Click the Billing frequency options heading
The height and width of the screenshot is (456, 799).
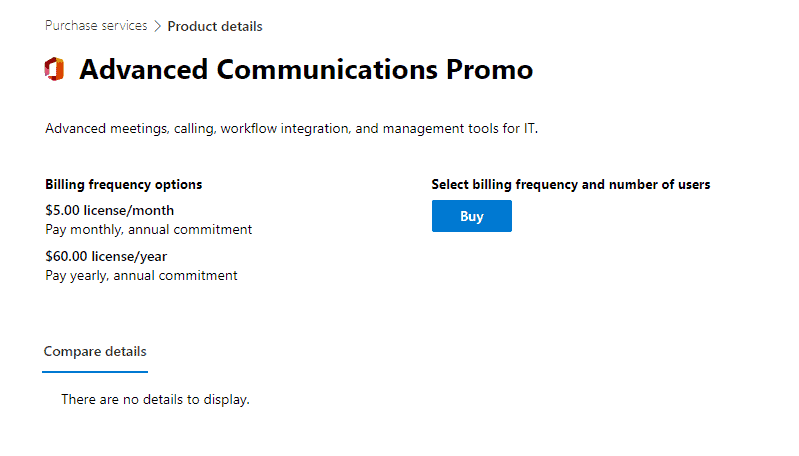124,185
